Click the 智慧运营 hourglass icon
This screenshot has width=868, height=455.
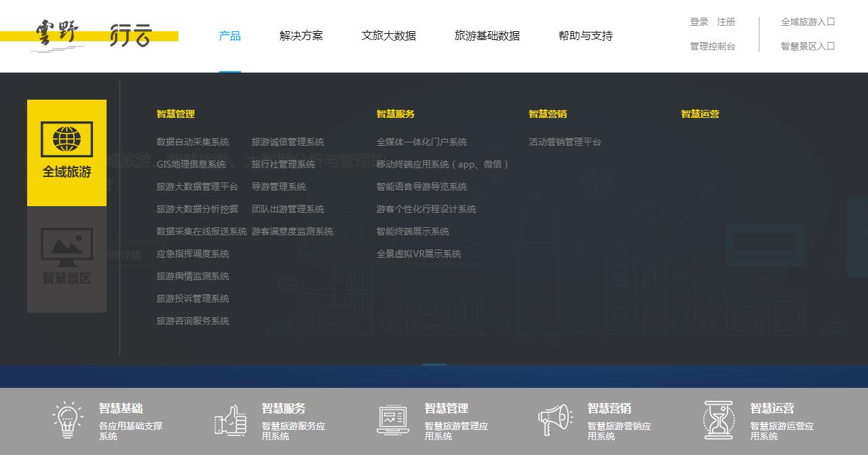pos(718,420)
